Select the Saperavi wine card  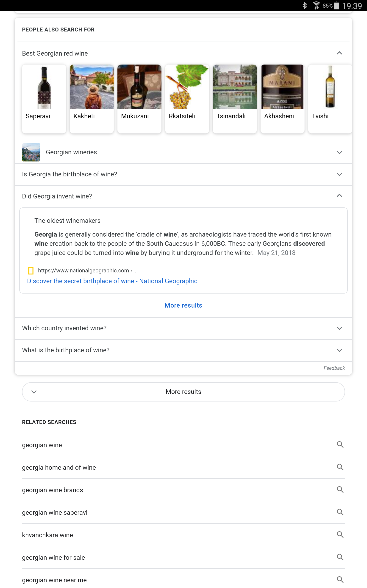click(44, 99)
